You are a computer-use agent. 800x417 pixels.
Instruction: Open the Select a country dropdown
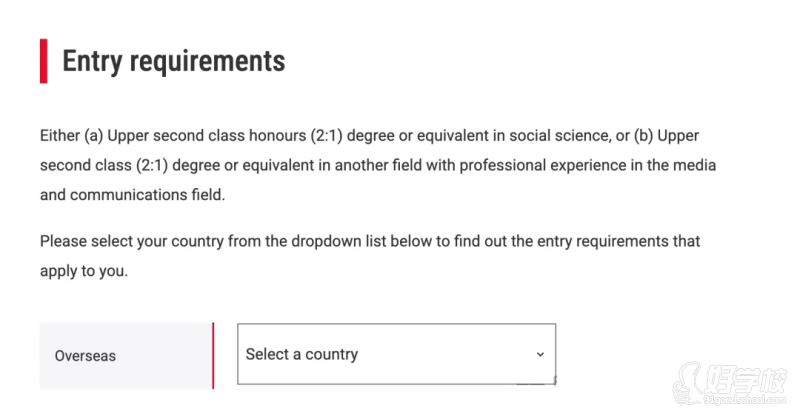click(x=395, y=354)
